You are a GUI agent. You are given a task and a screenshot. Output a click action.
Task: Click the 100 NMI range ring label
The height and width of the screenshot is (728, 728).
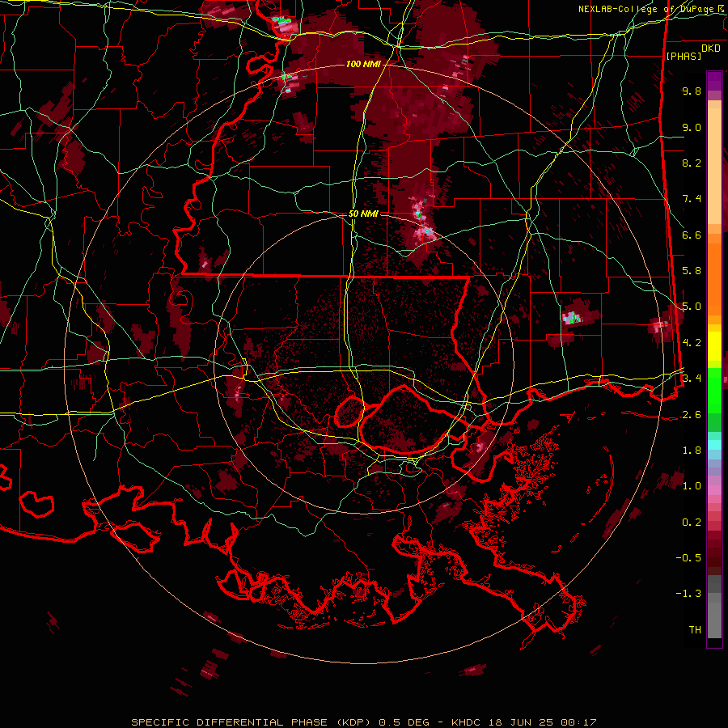point(363,64)
